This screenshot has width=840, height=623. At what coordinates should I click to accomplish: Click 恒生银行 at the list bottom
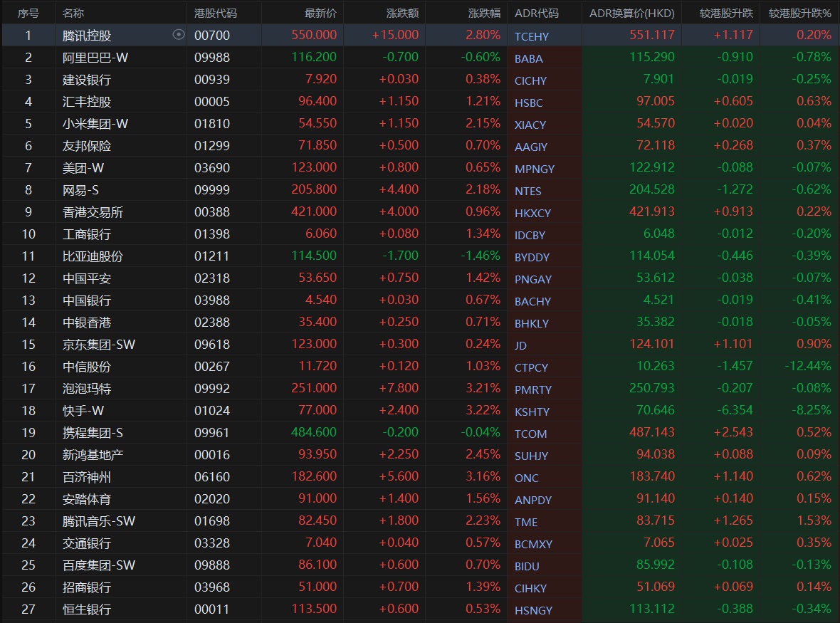87,609
